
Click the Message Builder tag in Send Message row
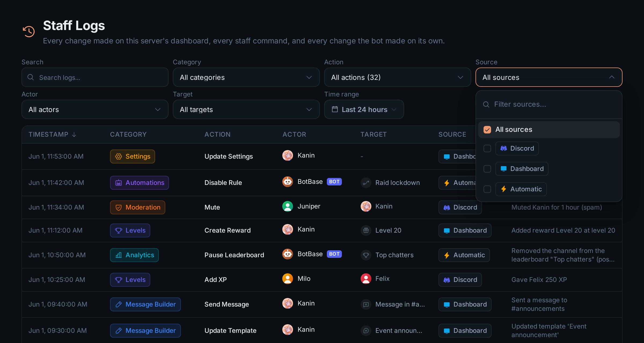145,304
